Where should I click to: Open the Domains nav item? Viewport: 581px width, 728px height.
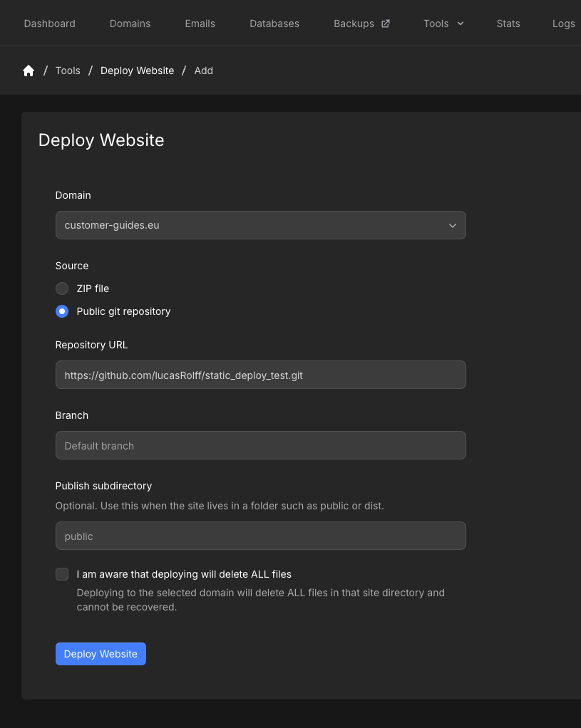click(130, 24)
